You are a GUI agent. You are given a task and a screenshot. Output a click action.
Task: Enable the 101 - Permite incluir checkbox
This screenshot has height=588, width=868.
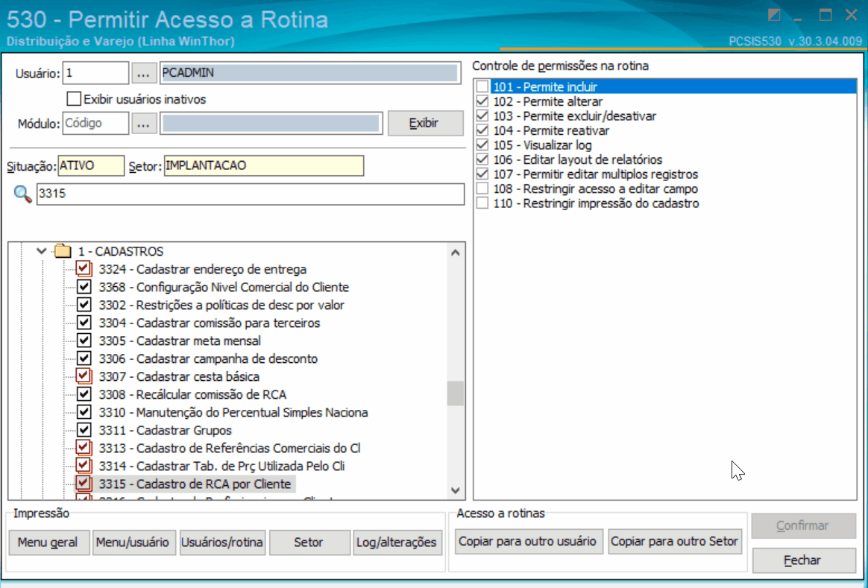pyautogui.click(x=482, y=87)
